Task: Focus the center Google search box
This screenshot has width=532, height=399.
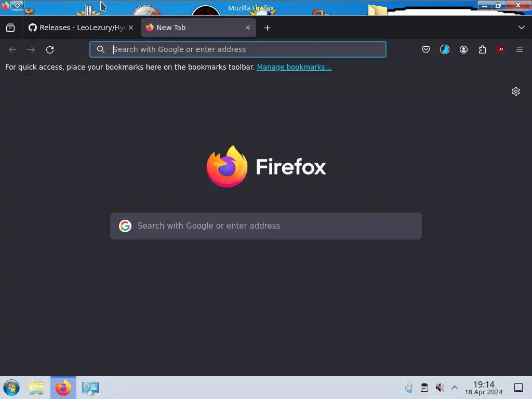Action: (x=266, y=226)
